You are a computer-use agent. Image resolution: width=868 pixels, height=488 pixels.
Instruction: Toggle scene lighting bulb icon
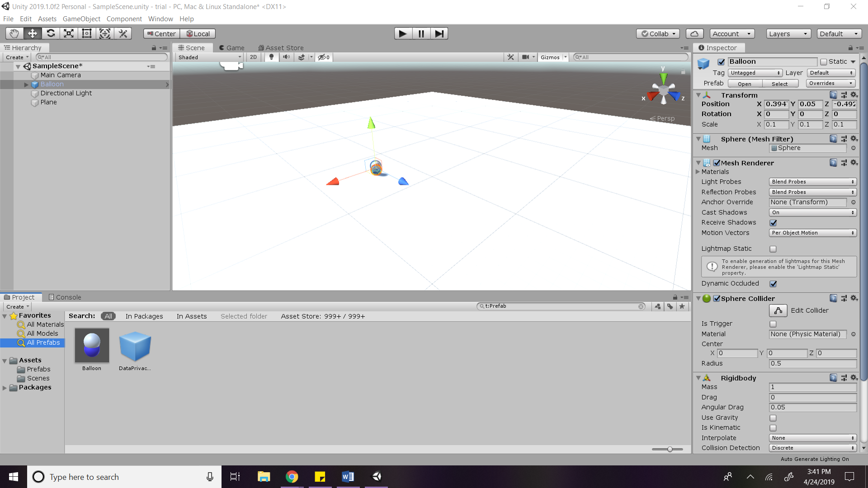(x=271, y=57)
